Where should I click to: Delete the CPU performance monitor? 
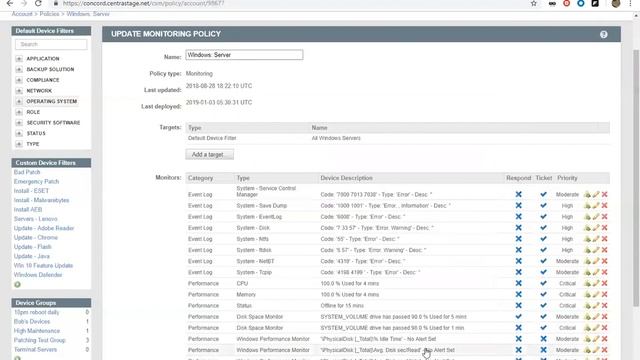(604, 283)
